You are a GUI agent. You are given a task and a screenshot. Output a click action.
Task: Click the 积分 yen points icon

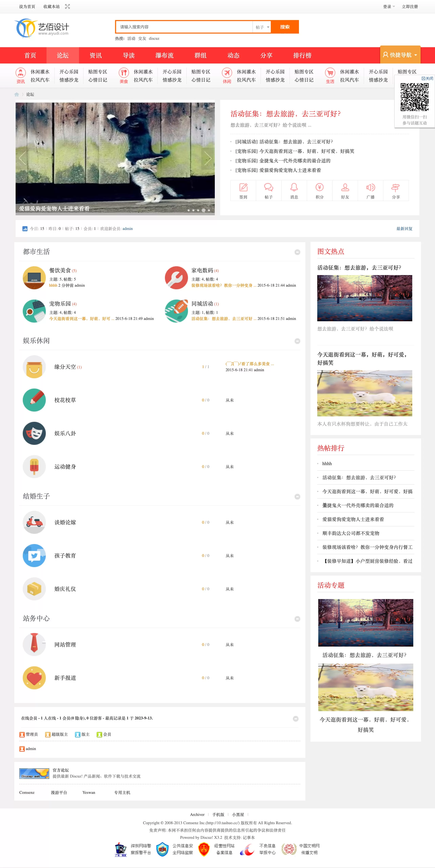(x=319, y=187)
